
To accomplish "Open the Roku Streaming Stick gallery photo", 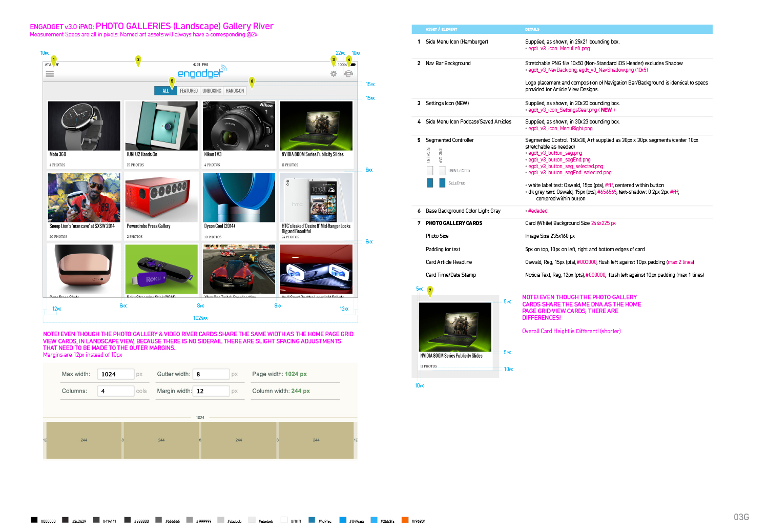I will [161, 269].
